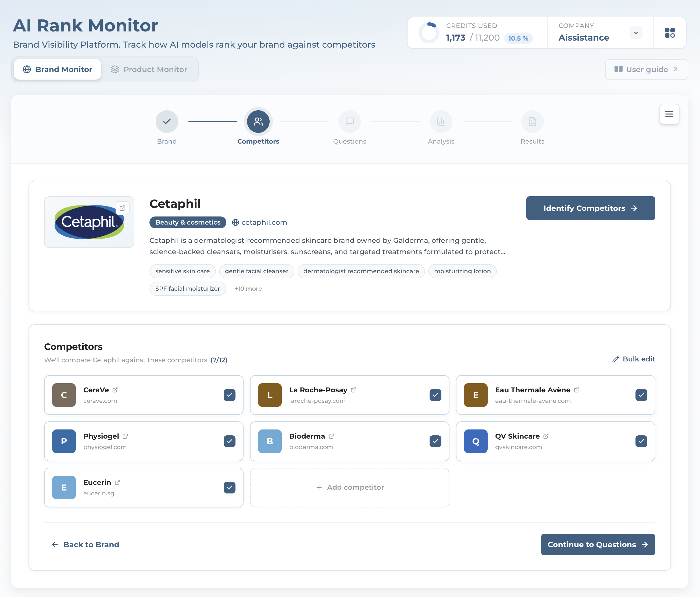Open La Roche-Posay external link icon
The height and width of the screenshot is (597, 700).
(354, 390)
